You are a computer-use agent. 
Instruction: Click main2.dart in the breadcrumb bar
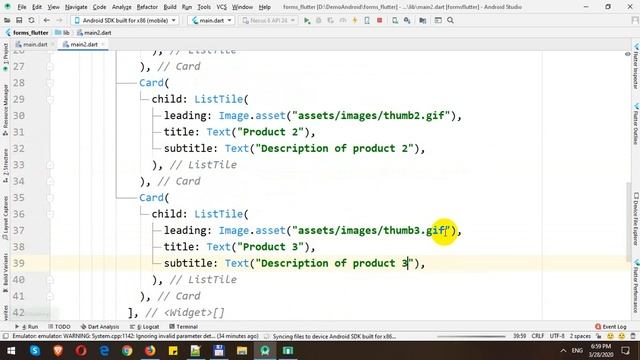point(94,33)
